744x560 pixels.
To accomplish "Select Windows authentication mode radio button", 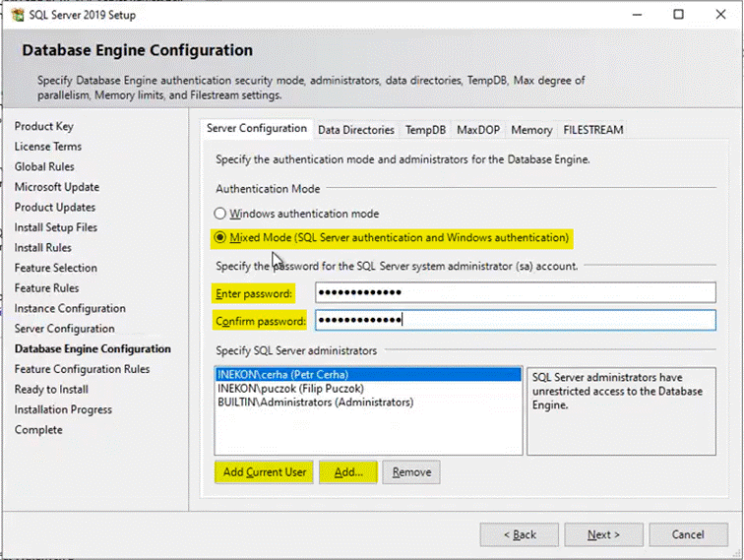I will click(x=219, y=214).
